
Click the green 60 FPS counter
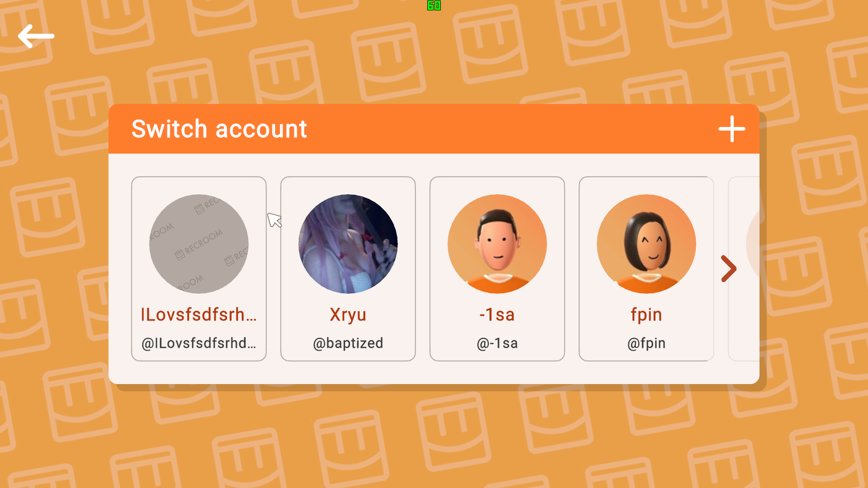coord(434,5)
